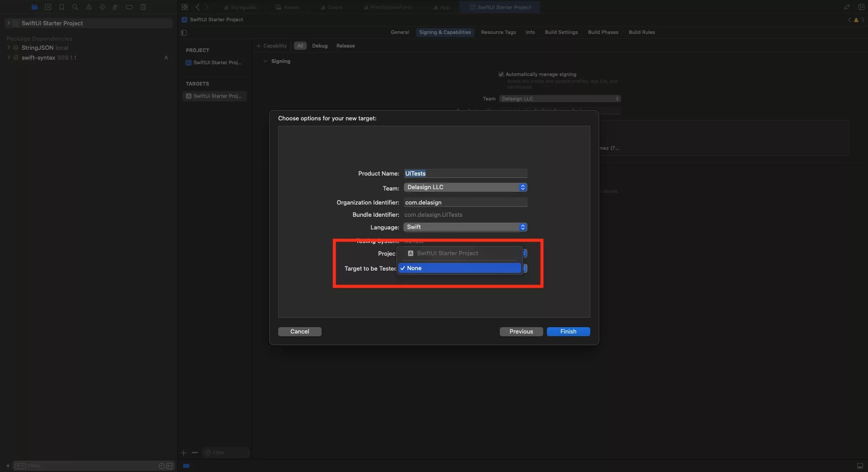The width and height of the screenshot is (868, 472).
Task: Select the project entry under PROJECT
Action: click(x=214, y=62)
